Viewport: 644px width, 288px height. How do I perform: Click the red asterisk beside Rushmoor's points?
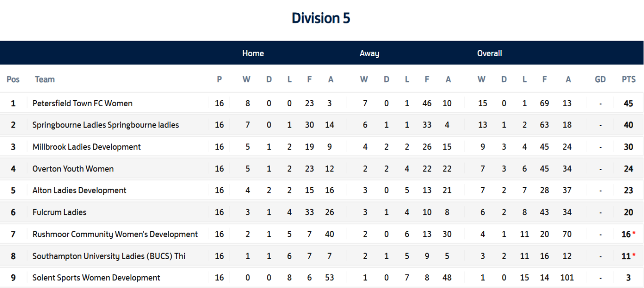click(x=634, y=233)
